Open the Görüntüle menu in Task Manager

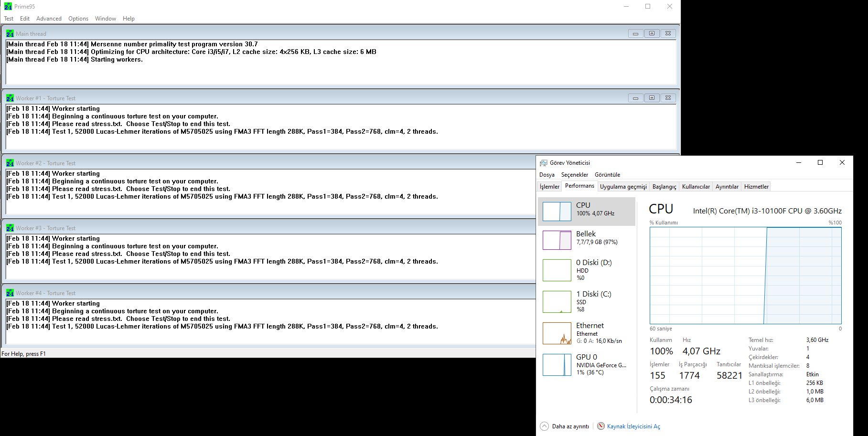click(x=607, y=175)
